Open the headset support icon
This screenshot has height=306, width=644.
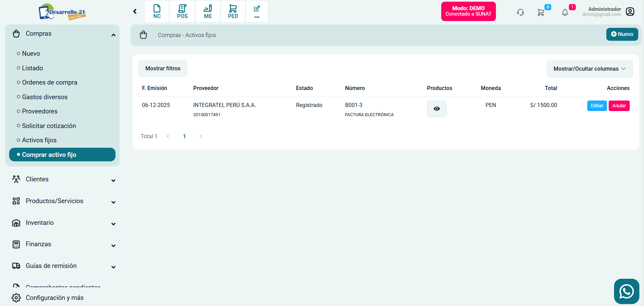point(520,13)
